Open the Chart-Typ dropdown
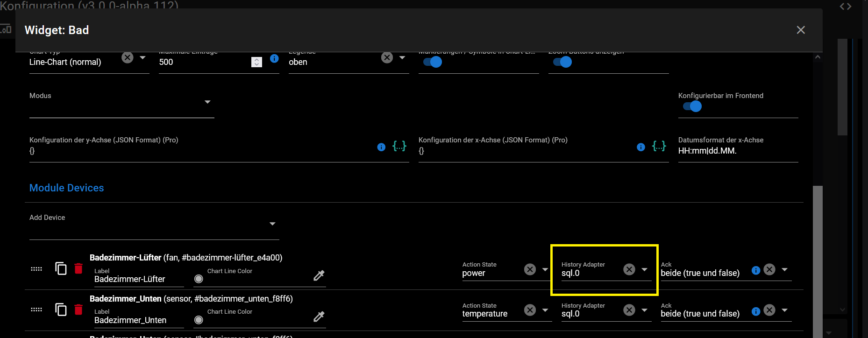The image size is (868, 338). [x=143, y=57]
